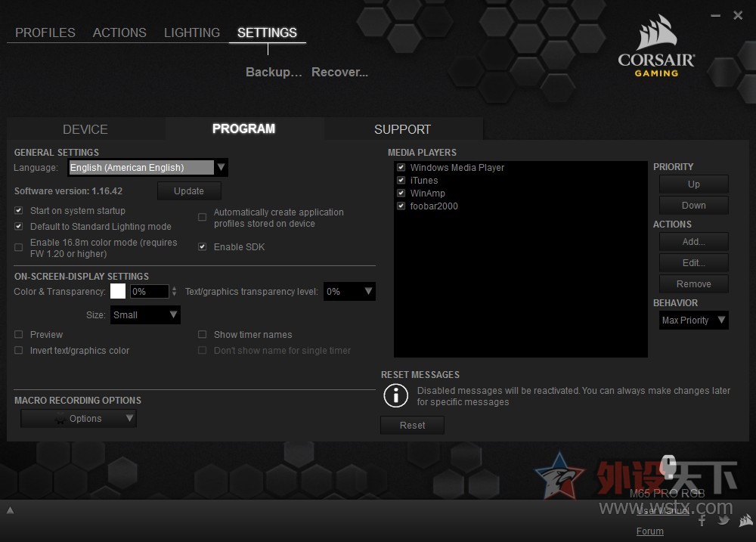Click the info icon under Reset Messages
This screenshot has height=542, width=756.
395,395
